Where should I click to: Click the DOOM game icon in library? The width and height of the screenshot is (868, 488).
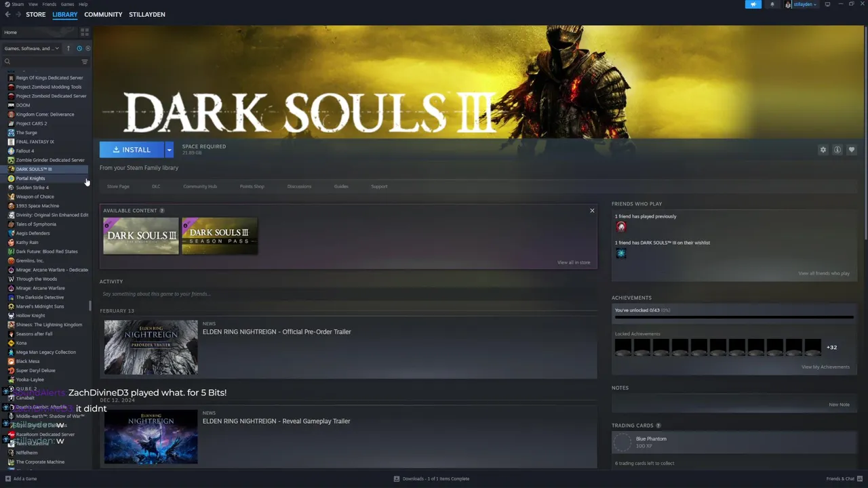tap(11, 105)
